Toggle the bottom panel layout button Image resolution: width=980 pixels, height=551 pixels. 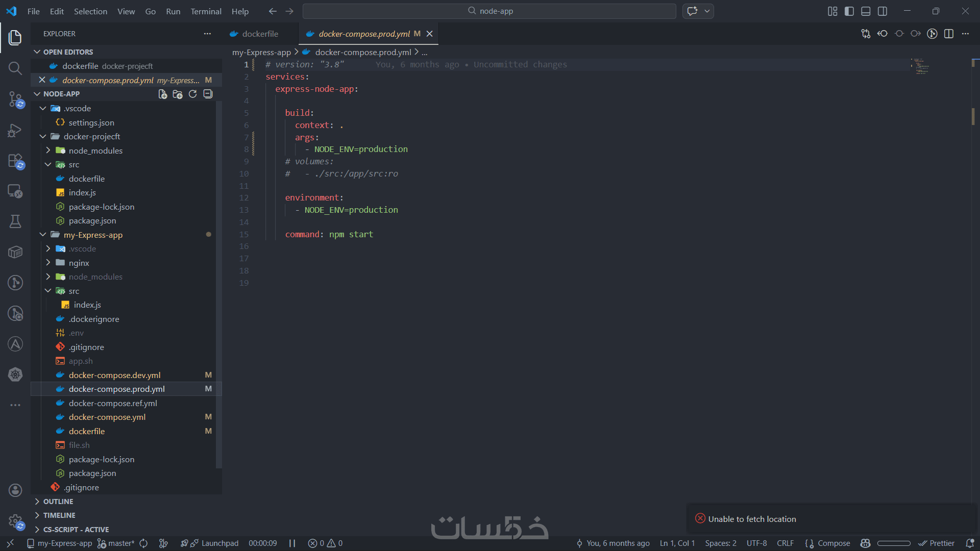point(866,11)
